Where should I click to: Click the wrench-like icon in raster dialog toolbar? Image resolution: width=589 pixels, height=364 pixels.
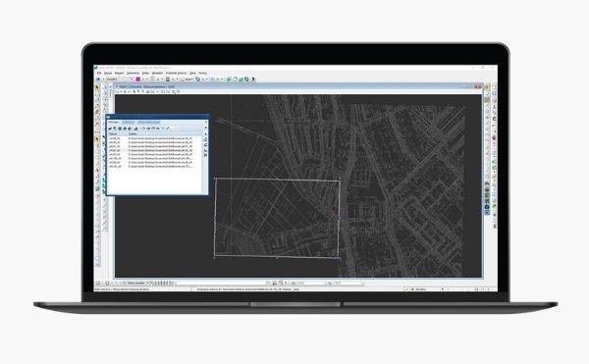tap(168, 129)
